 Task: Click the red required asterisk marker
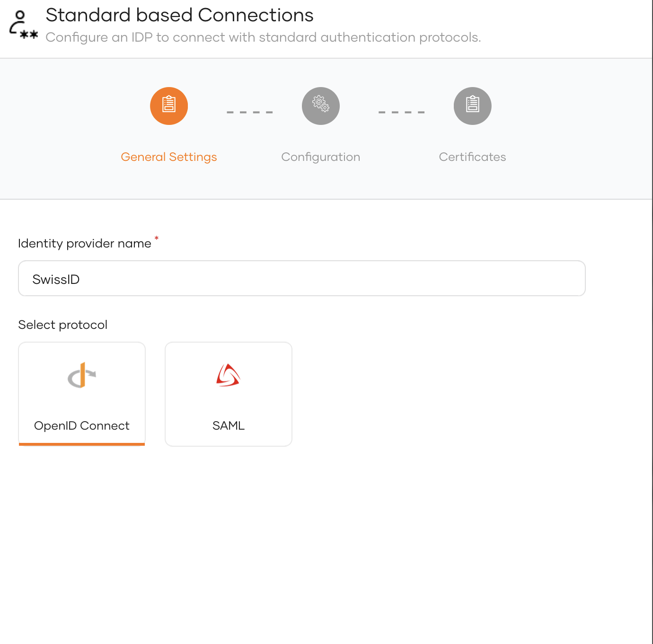(157, 238)
